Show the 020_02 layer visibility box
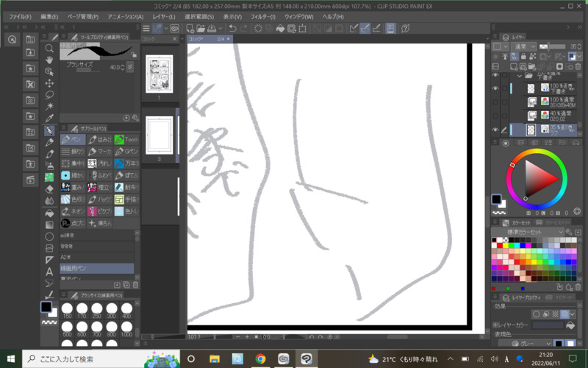This screenshot has height=368, width=588. 495,116
